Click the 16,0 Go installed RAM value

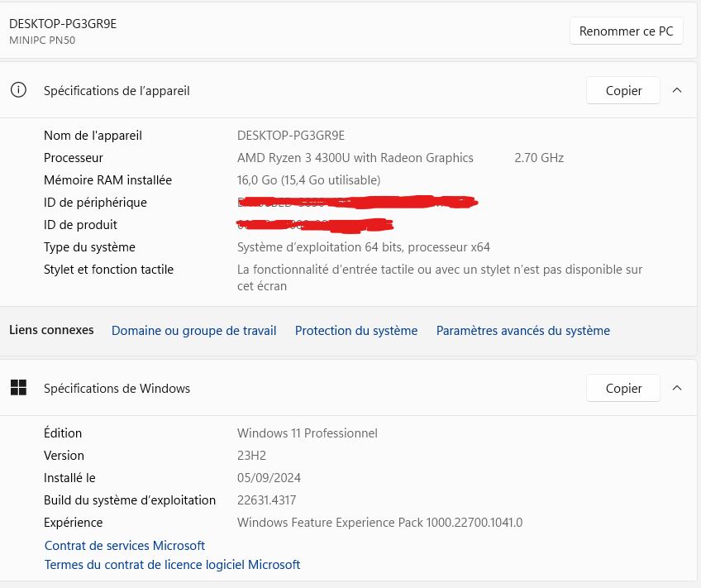308,180
